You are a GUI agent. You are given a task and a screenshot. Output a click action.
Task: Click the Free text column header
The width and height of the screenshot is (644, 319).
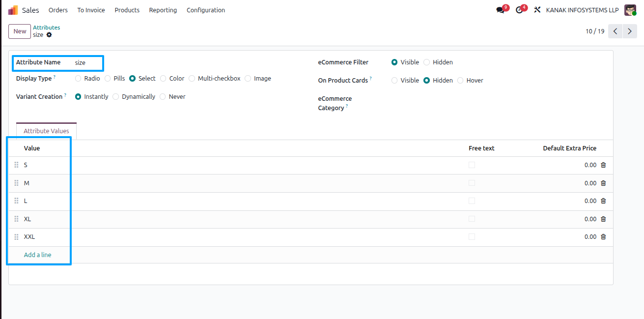481,148
